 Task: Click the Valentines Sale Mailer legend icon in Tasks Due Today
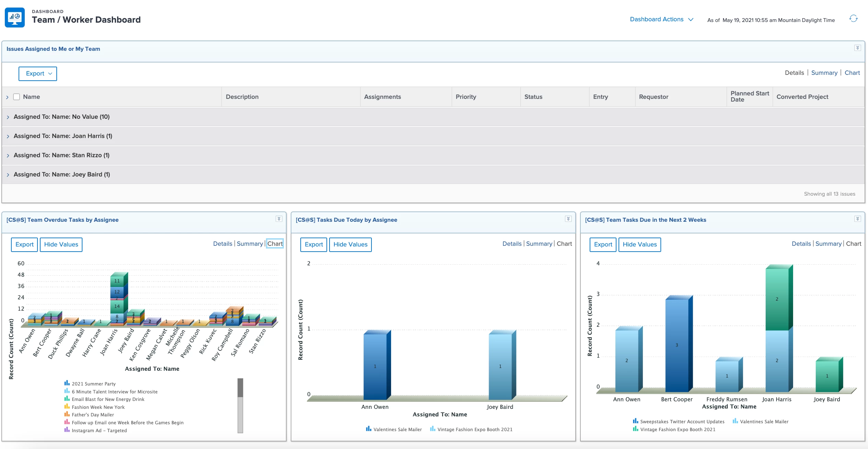369,429
